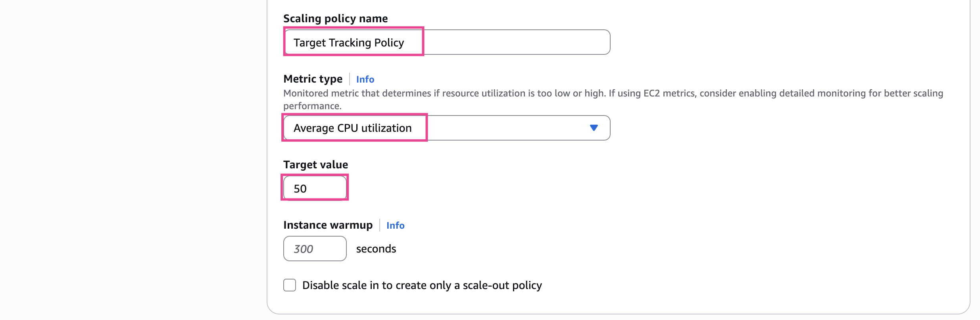The height and width of the screenshot is (320, 980).
Task: Focus the Scaling policy name field
Action: coord(446,42)
